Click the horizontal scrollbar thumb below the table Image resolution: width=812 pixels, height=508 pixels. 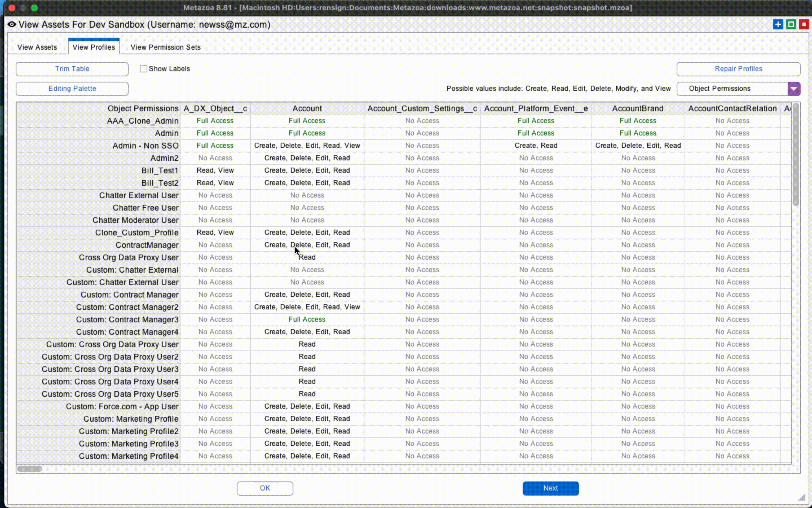(x=30, y=469)
